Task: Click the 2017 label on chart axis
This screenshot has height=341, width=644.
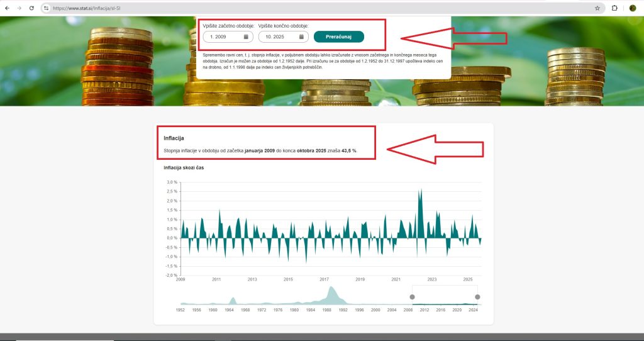Action: pyautogui.click(x=325, y=279)
